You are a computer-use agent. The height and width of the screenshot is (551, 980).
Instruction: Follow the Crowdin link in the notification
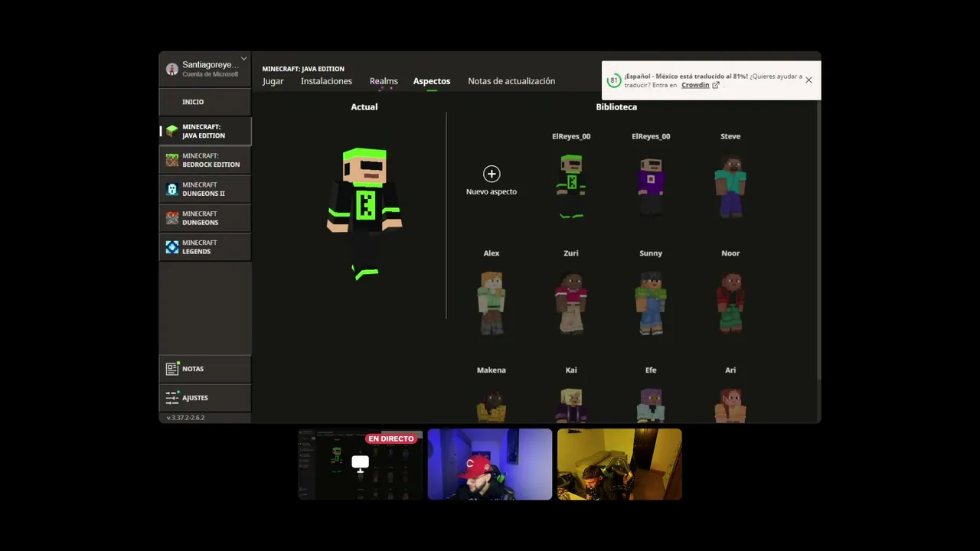tap(695, 85)
